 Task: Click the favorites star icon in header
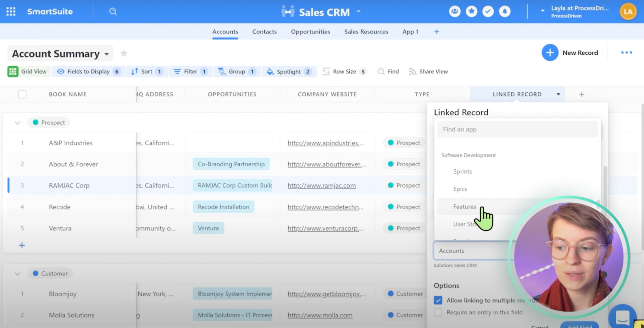[471, 12]
